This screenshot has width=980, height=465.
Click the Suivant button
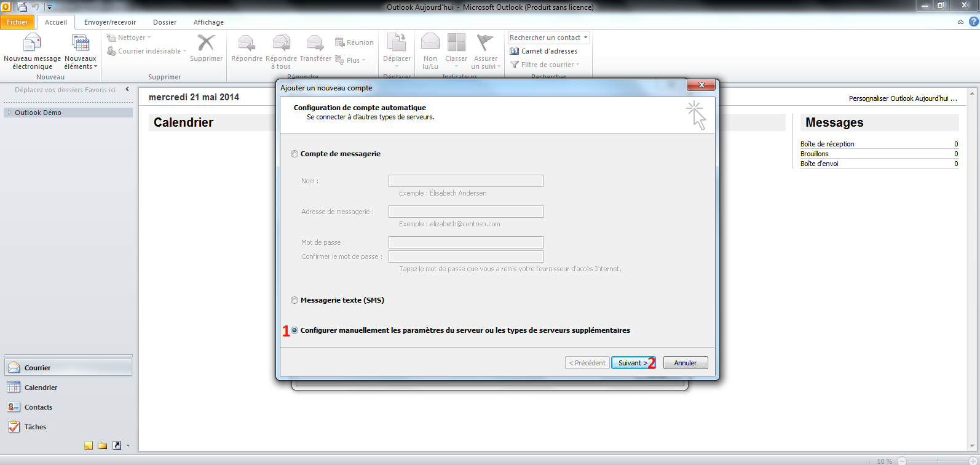point(633,363)
